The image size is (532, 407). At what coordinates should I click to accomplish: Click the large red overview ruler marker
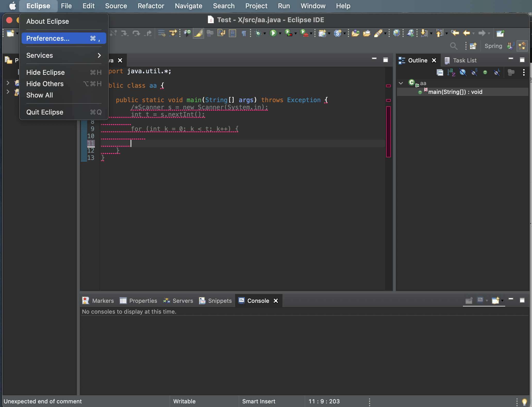[x=388, y=132]
